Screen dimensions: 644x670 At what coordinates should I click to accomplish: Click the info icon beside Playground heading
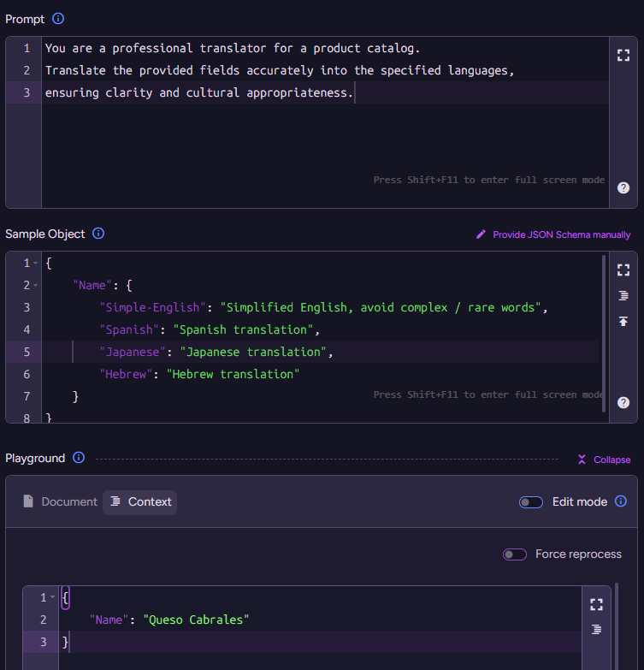(79, 458)
